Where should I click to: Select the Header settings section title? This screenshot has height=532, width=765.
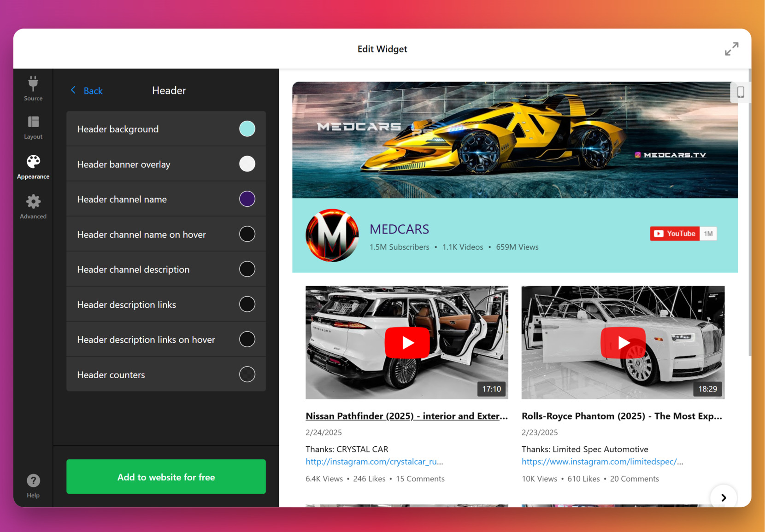pos(169,90)
